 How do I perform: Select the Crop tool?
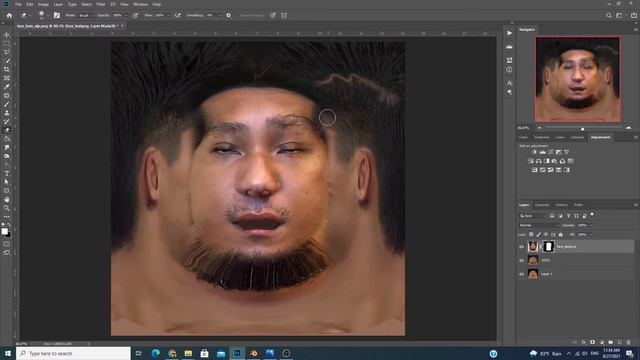pyautogui.click(x=7, y=69)
